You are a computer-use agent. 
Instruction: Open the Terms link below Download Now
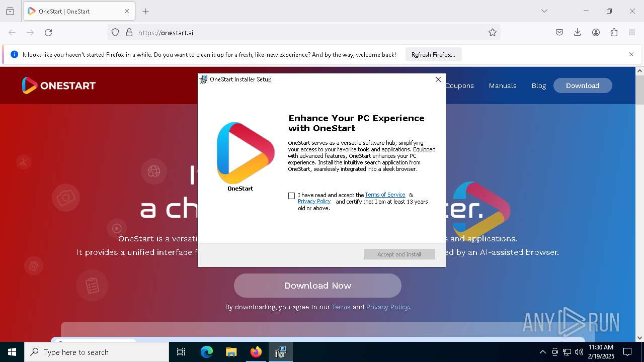click(341, 307)
